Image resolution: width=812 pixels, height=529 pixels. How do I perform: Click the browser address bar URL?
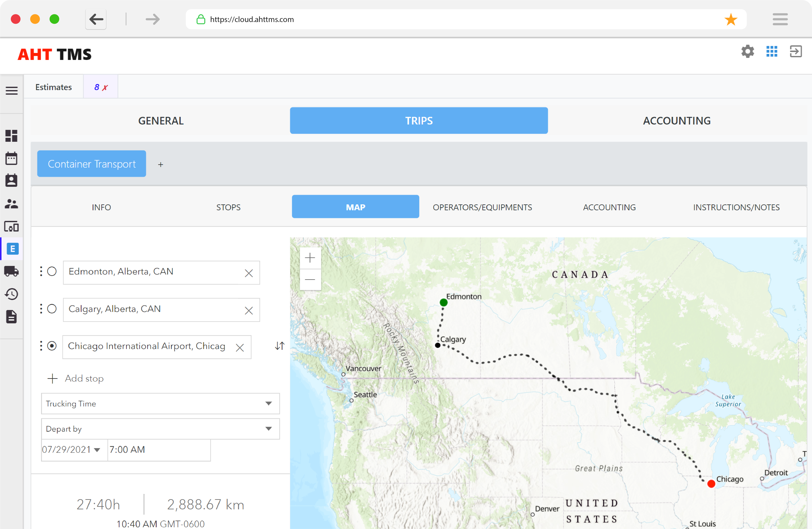tap(252, 20)
